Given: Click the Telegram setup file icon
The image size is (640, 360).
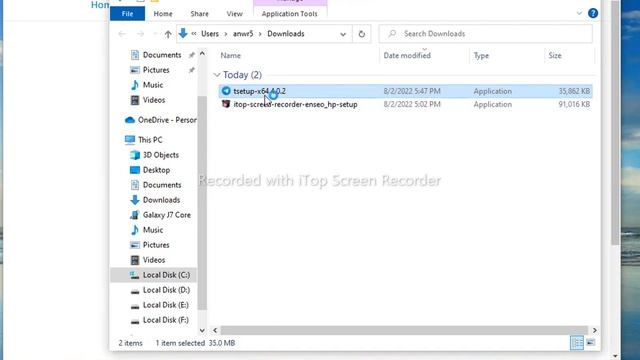Looking at the screenshot, I should point(226,91).
